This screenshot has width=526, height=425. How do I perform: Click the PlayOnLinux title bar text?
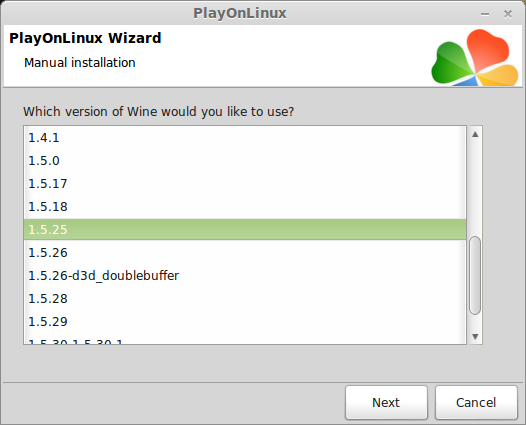tap(240, 13)
